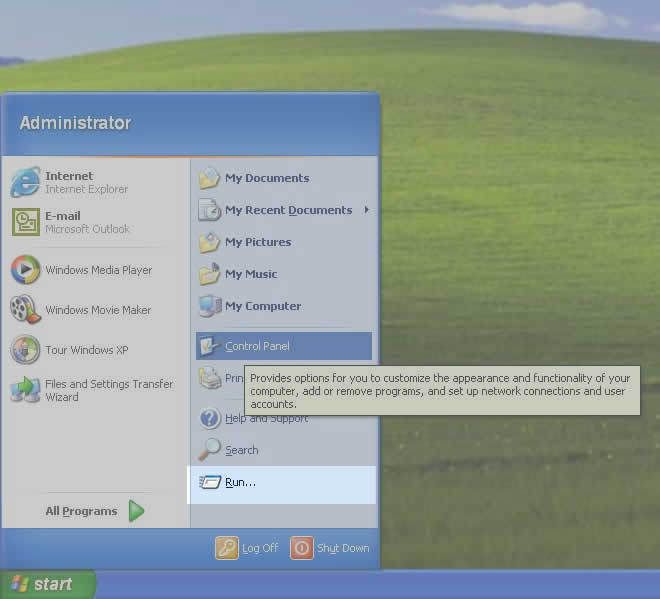The image size is (660, 599).
Task: Click the Run icon
Action: pyautogui.click(x=210, y=482)
